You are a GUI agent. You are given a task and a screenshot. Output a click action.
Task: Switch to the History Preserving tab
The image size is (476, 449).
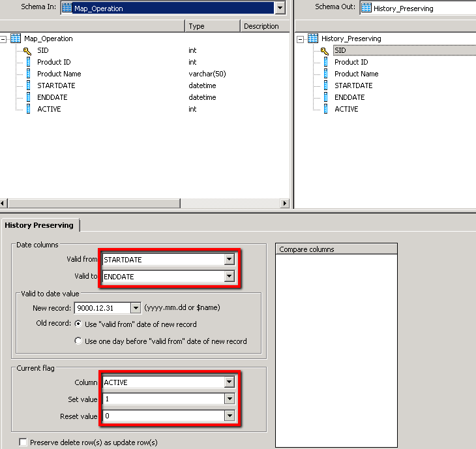pos(39,225)
